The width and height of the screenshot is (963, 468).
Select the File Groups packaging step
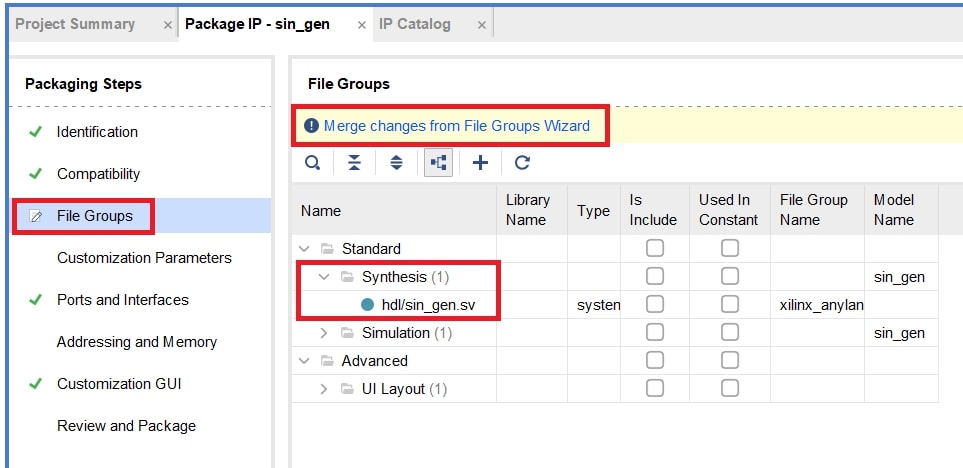click(95, 216)
